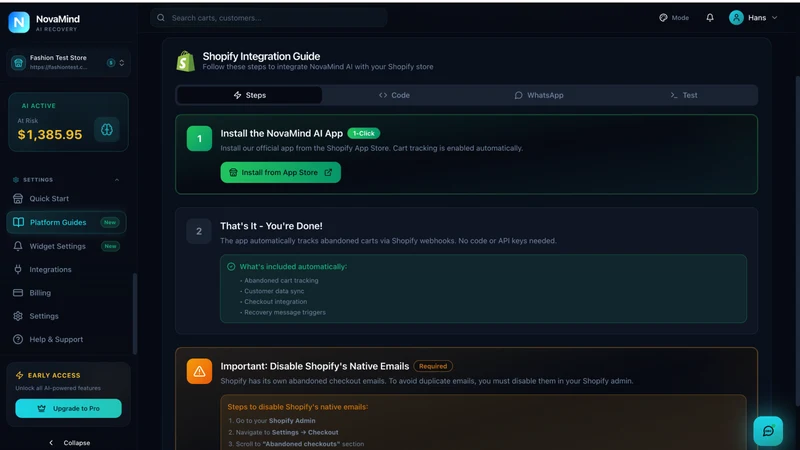Click the orange warning triangle icon

tap(199, 371)
